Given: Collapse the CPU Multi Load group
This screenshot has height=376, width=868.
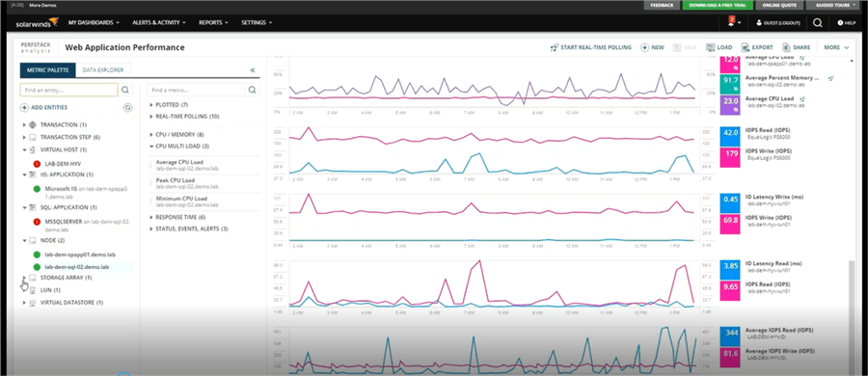Looking at the screenshot, I should point(151,147).
